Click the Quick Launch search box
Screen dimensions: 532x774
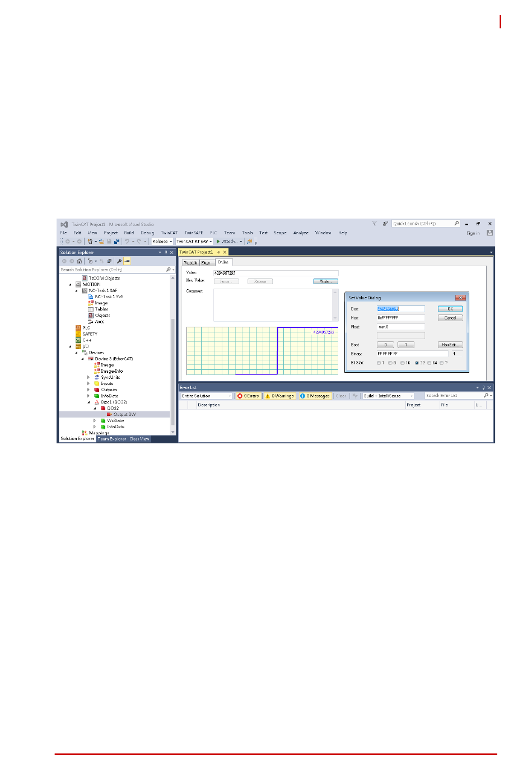coord(426,224)
